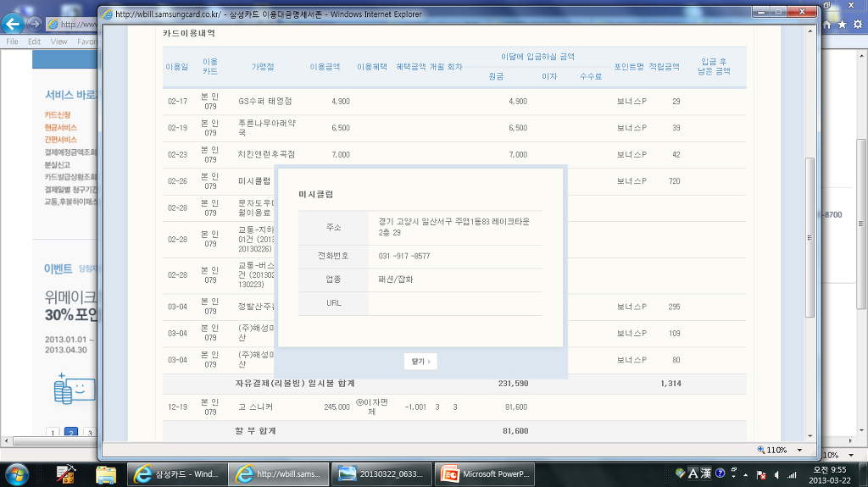868x487 pixels.
Task: Click the 결제예정금액조회 sidebar link
Action: click(70, 152)
